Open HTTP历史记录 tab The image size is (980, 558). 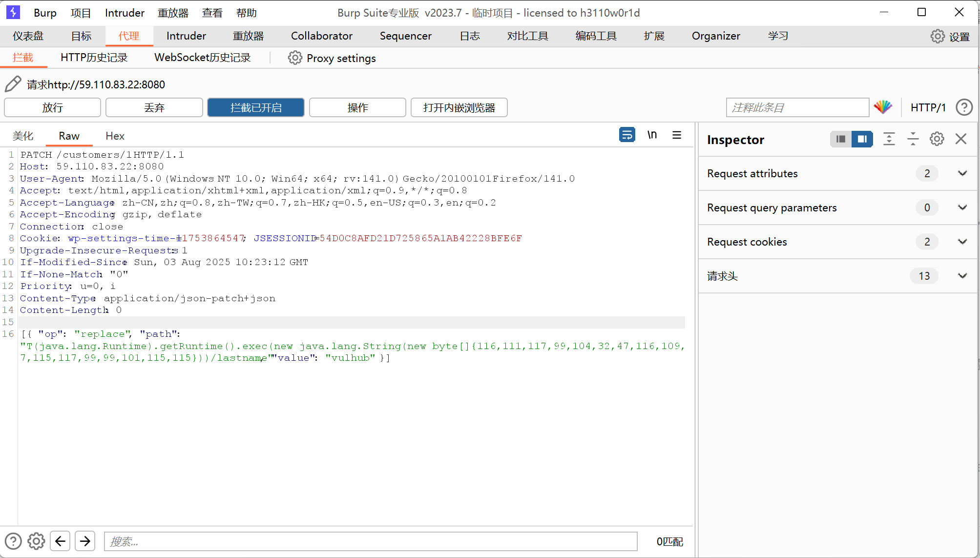94,58
